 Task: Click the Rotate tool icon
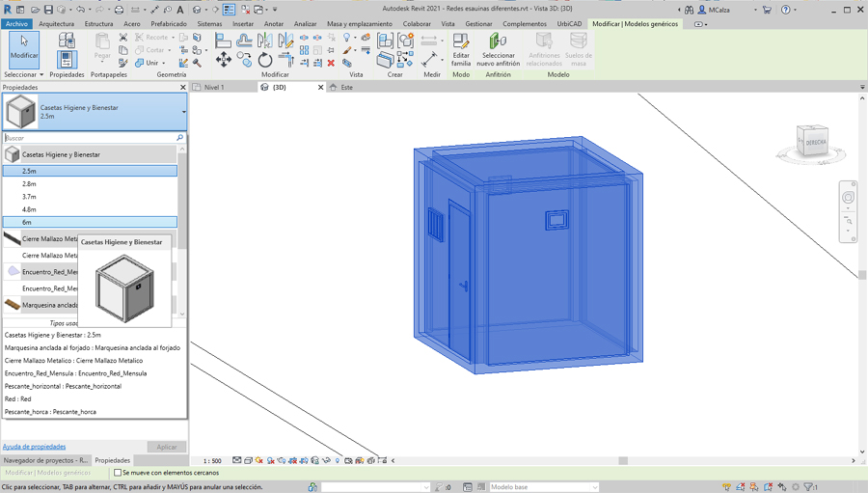[x=265, y=60]
